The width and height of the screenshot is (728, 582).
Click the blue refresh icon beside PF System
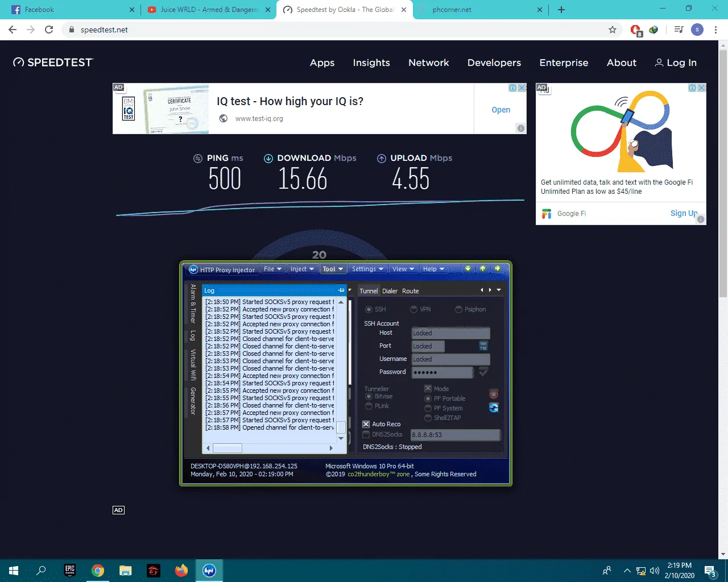494,408
